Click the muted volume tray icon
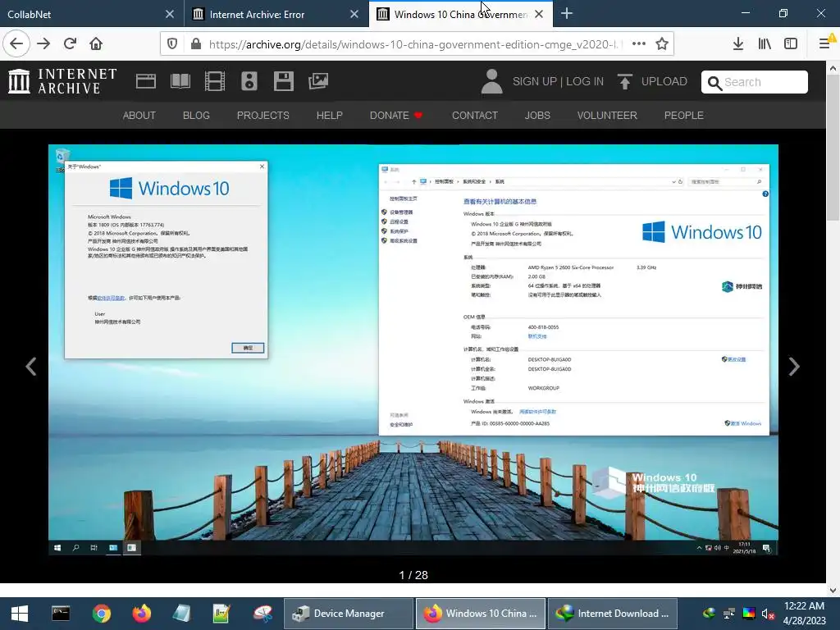This screenshot has width=840, height=630. (x=768, y=614)
